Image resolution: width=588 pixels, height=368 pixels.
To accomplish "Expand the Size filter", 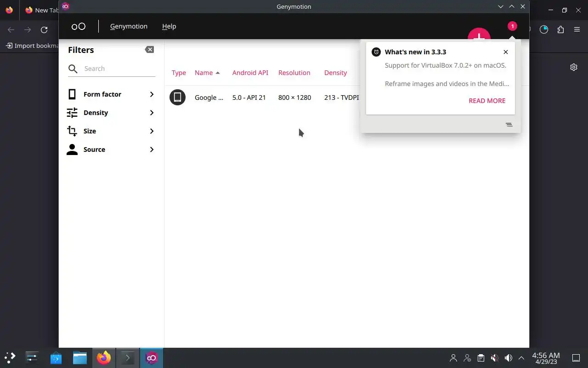I will [x=111, y=131].
